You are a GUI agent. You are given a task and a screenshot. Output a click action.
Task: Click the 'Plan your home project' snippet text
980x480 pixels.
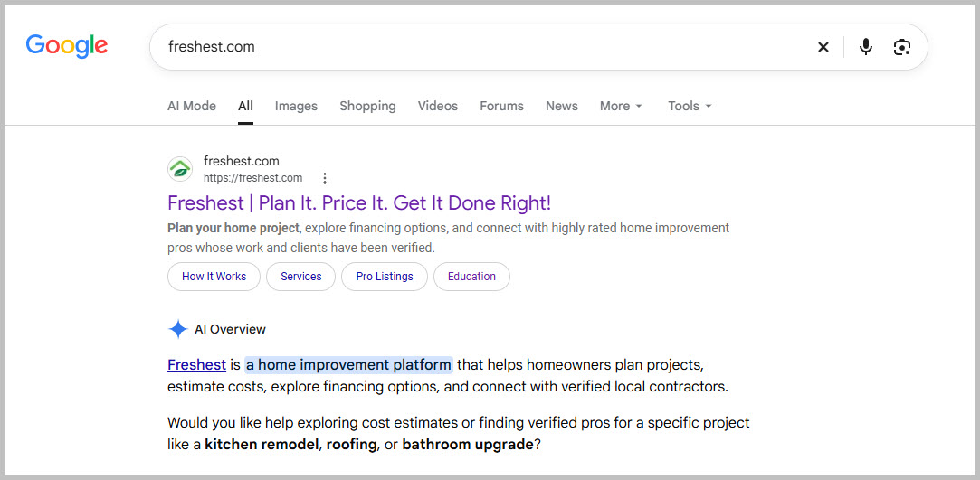click(233, 228)
